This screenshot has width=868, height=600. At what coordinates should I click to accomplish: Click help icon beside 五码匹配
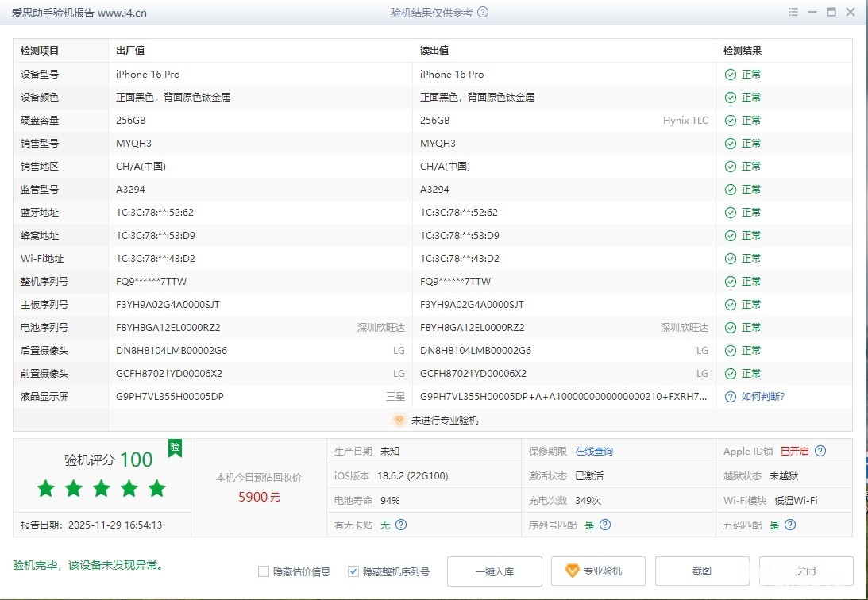click(x=789, y=525)
